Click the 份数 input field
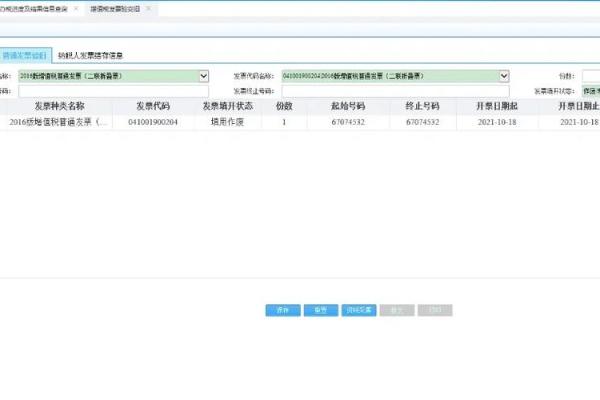Image resolution: width=600 pixels, height=400 pixels. tap(591, 76)
